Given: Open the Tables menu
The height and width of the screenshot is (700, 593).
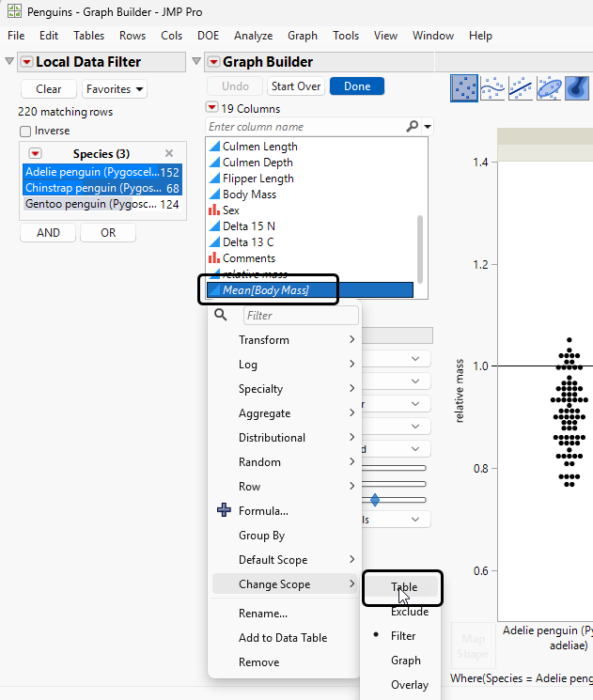Looking at the screenshot, I should (89, 36).
